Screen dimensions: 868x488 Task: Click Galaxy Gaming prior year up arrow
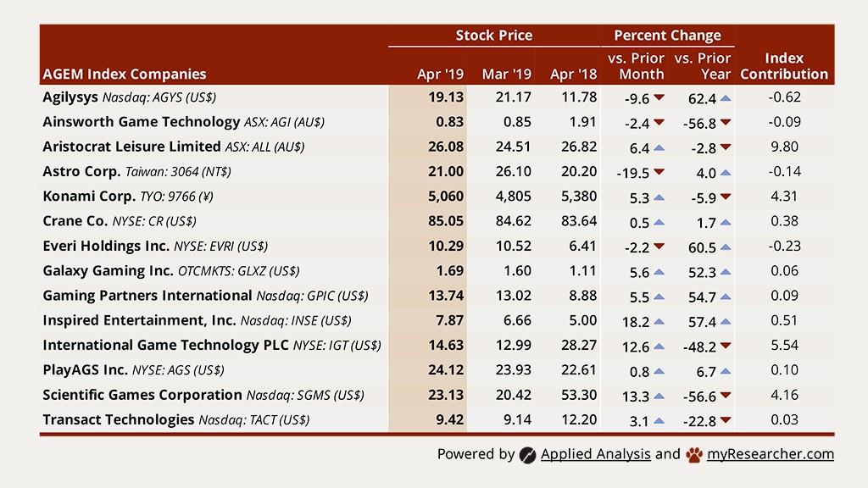(726, 272)
